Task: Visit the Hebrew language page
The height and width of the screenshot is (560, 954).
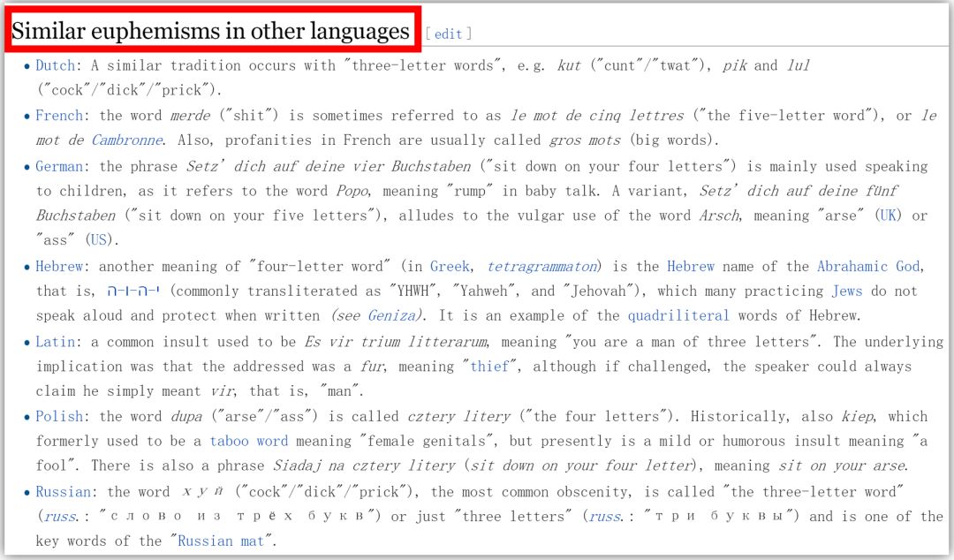Action: pyautogui.click(x=61, y=266)
